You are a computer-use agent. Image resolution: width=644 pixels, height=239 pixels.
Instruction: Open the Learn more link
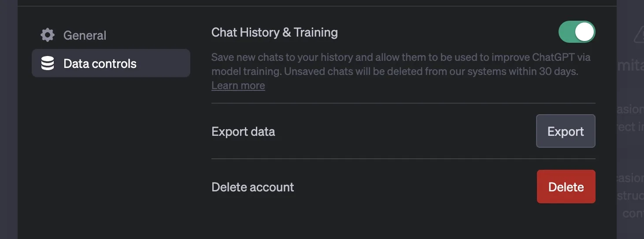click(x=238, y=86)
